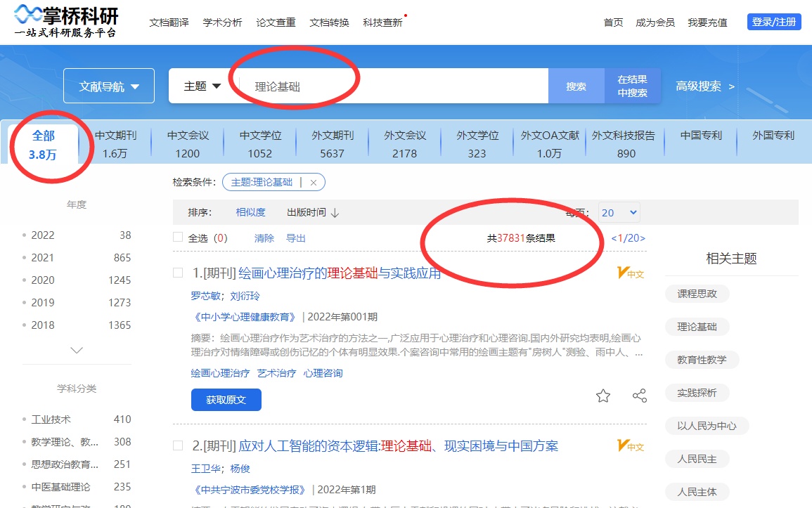The width and height of the screenshot is (812, 508).
Task: Check the 全选 select-all checkbox
Action: coord(178,237)
